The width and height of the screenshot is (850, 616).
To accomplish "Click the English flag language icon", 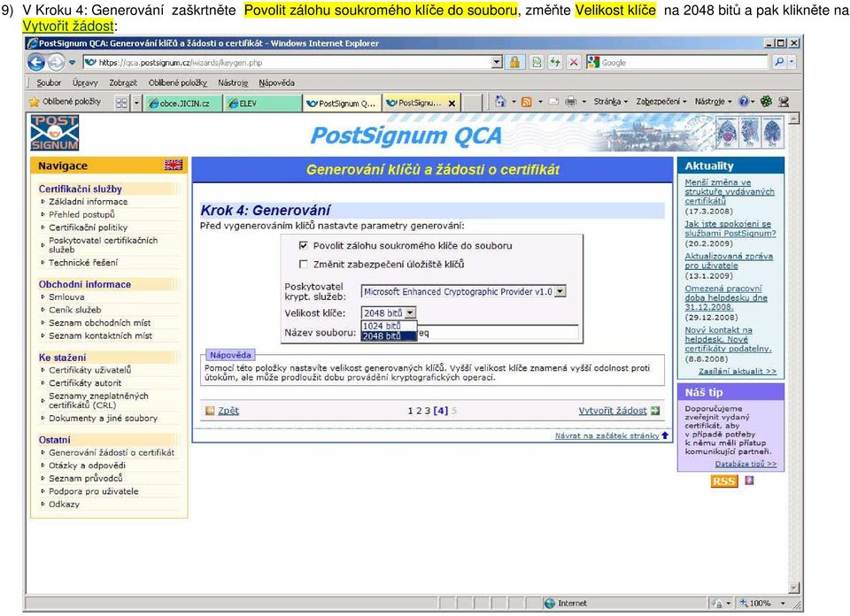I will [x=174, y=165].
